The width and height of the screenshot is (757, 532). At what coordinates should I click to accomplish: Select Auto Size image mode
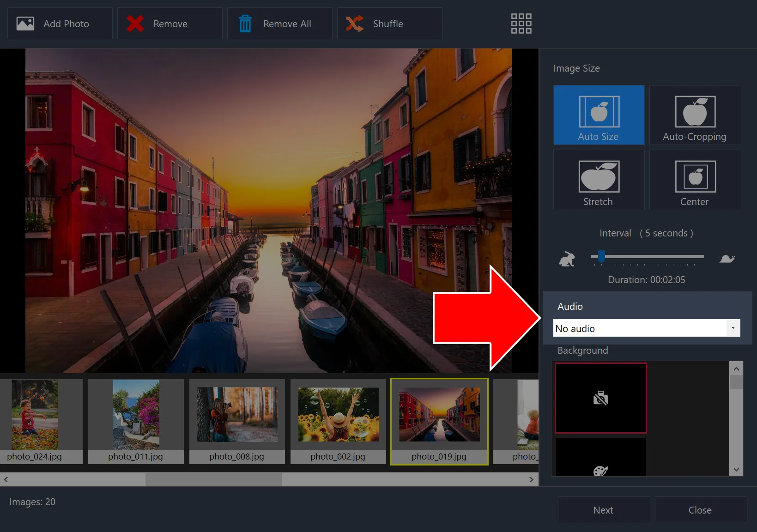coord(599,115)
